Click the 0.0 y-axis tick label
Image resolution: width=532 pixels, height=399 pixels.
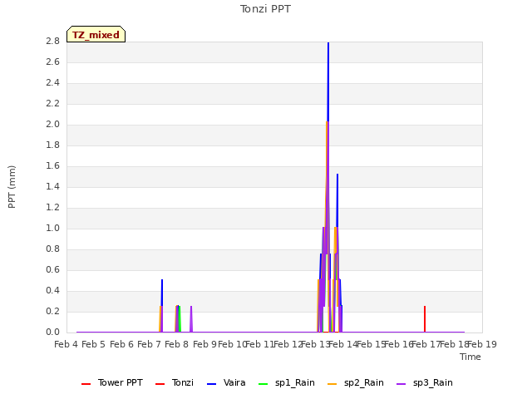[52, 332]
